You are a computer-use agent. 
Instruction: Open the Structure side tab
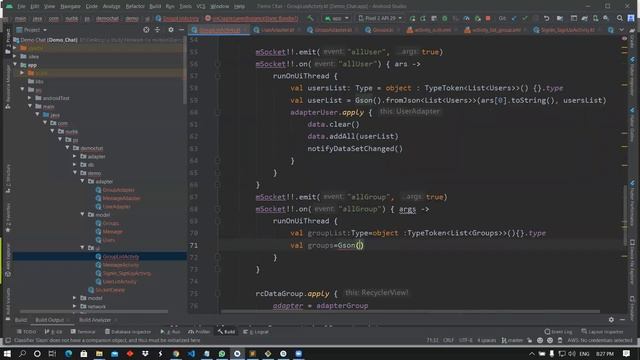click(8, 178)
